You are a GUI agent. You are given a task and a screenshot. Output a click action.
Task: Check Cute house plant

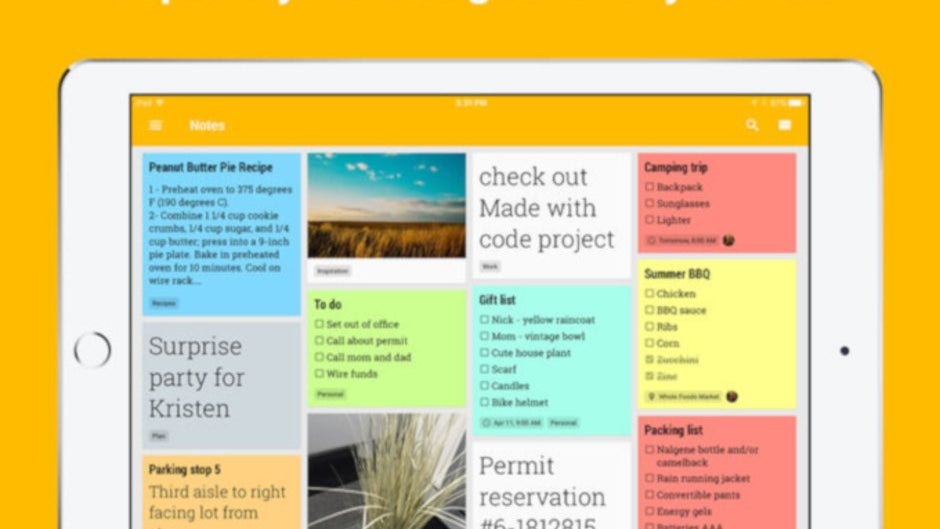(484, 353)
